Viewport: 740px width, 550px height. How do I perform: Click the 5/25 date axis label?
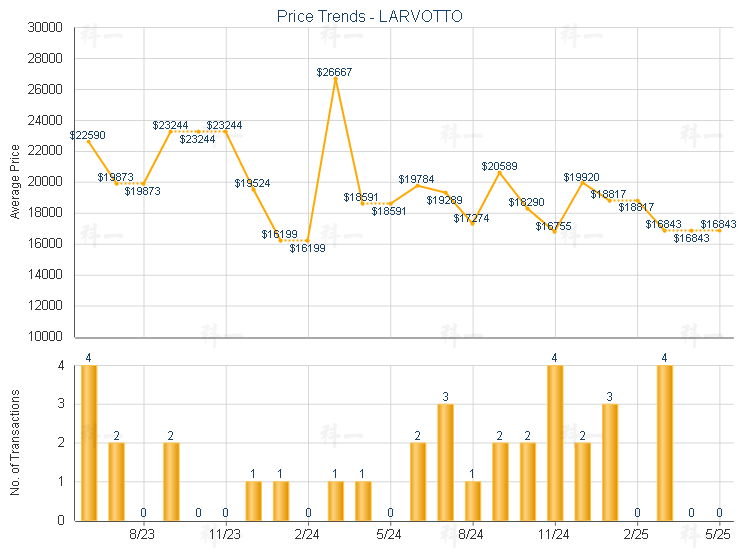click(718, 536)
